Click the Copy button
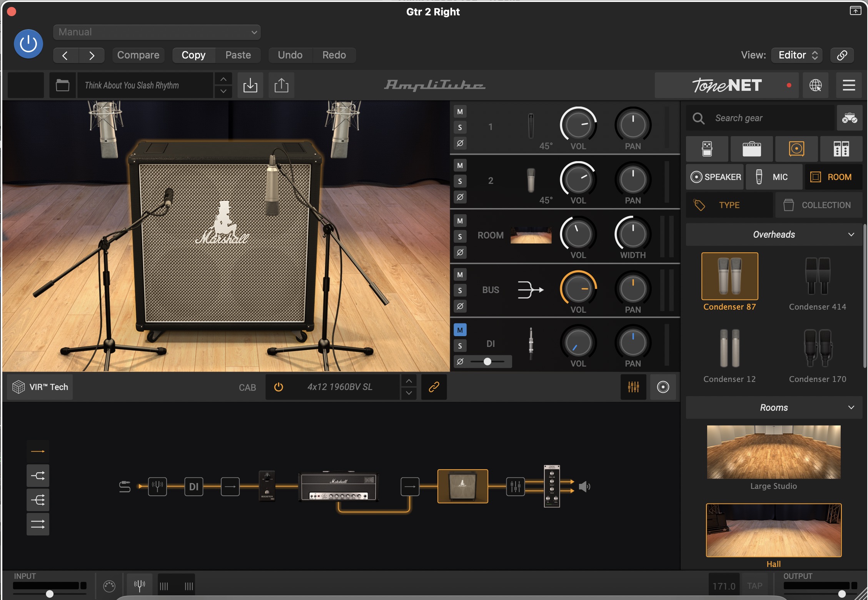This screenshot has height=600, width=868. [x=194, y=55]
